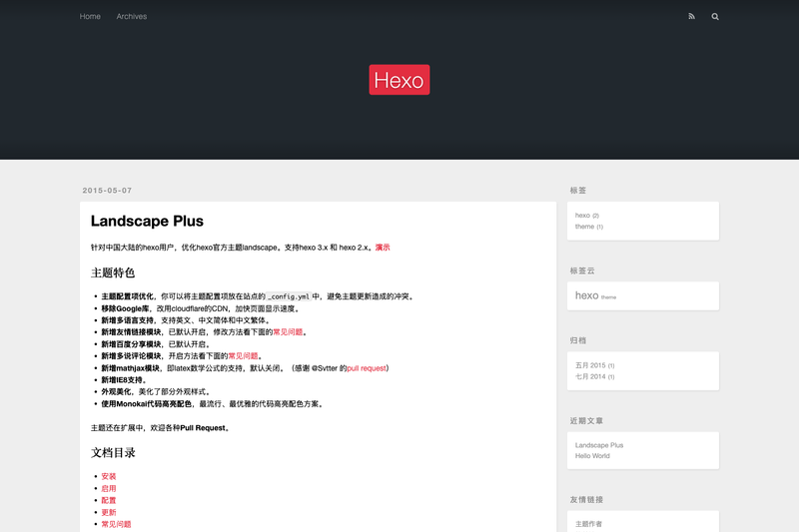
Task: Open the red 演示 demo link
Action: 383,248
